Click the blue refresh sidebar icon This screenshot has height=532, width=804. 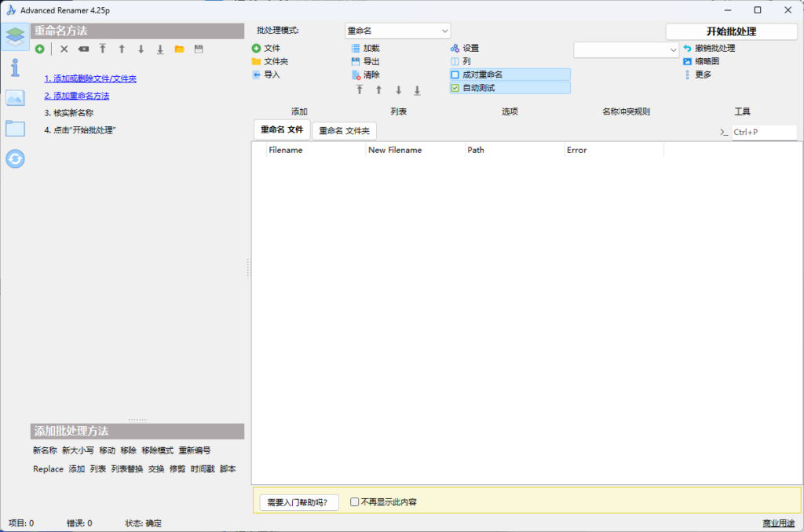[x=16, y=159]
